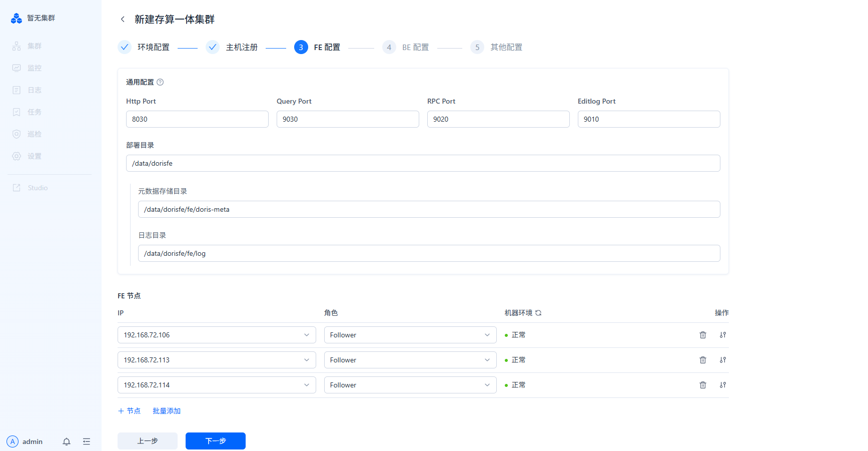The height and width of the screenshot is (451, 868).
Task: Open the Follower role dropdown for 192.168.72.114
Action: (410, 385)
